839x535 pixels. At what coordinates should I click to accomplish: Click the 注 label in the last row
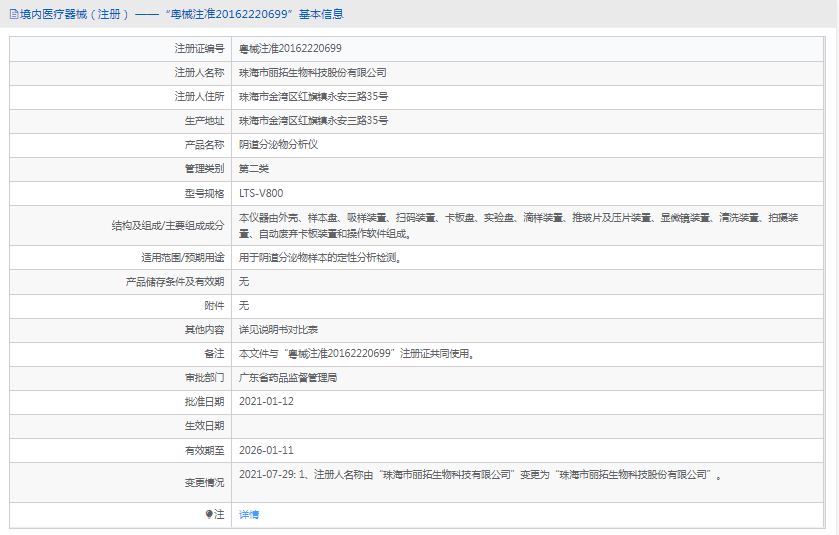[x=219, y=515]
